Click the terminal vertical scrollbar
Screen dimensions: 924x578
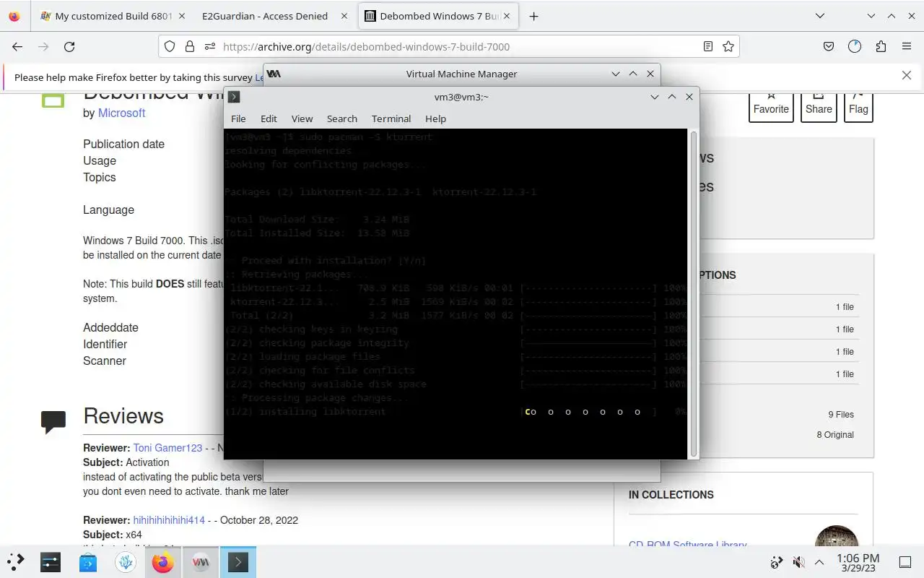point(694,293)
